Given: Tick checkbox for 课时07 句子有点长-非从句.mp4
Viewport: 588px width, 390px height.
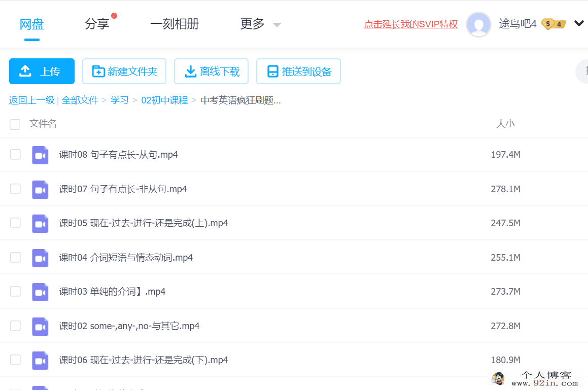Looking at the screenshot, I should click(15, 189).
